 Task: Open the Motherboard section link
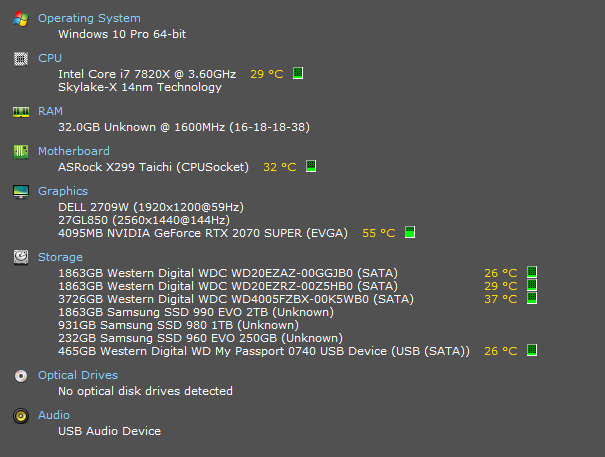(x=74, y=151)
